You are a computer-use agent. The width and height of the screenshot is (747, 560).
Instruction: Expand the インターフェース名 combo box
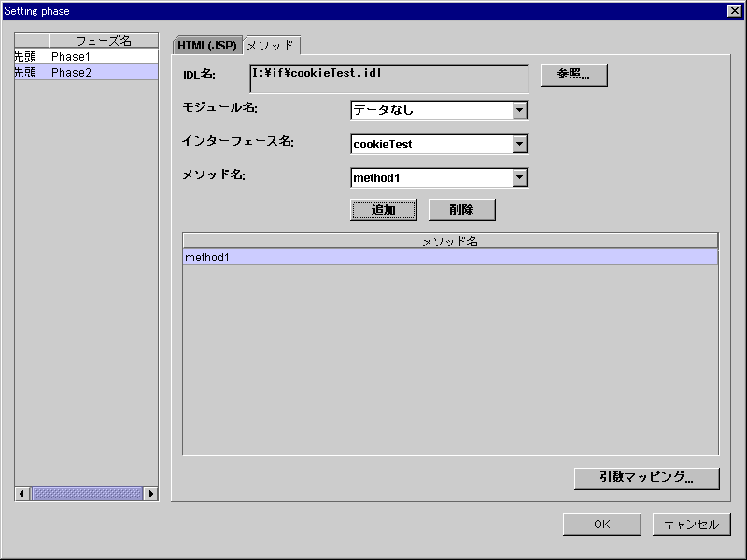pos(521,144)
